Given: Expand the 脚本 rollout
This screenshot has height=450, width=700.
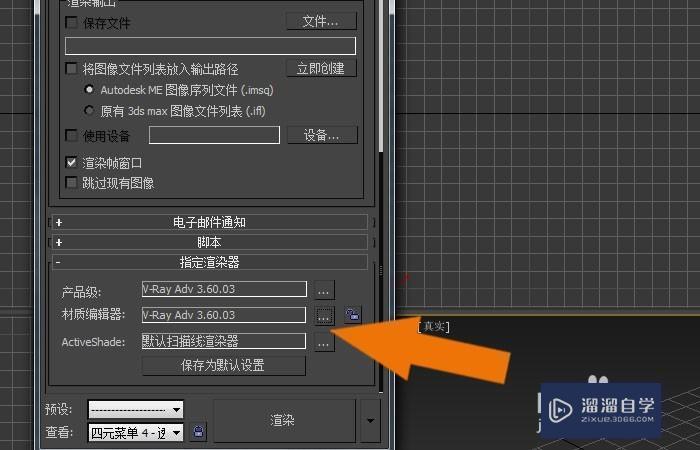Looking at the screenshot, I should click(x=210, y=242).
